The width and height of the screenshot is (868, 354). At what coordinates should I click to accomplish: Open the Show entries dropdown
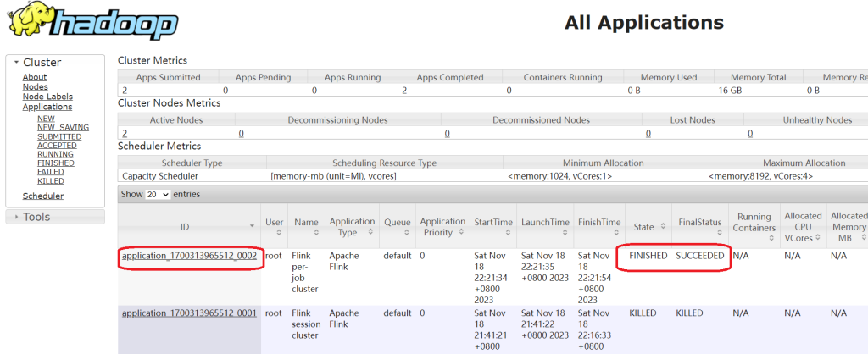157,195
